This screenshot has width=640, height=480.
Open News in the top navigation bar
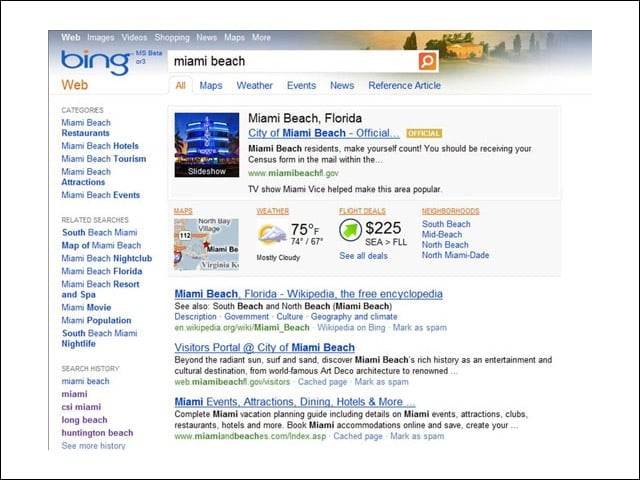[x=207, y=37]
